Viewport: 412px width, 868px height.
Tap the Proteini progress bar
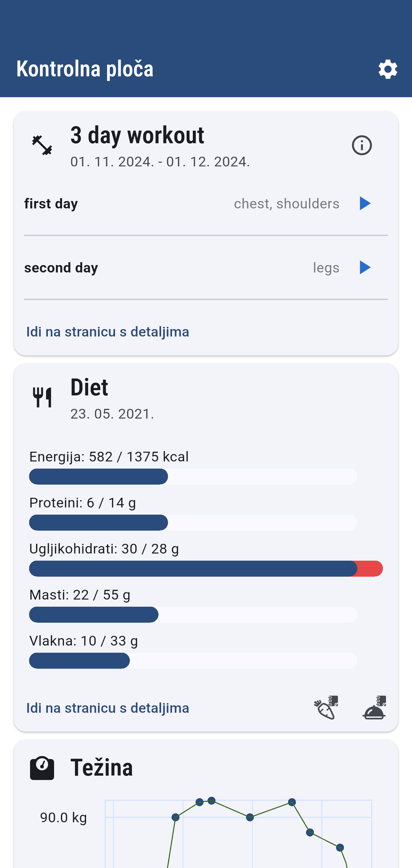click(193, 523)
